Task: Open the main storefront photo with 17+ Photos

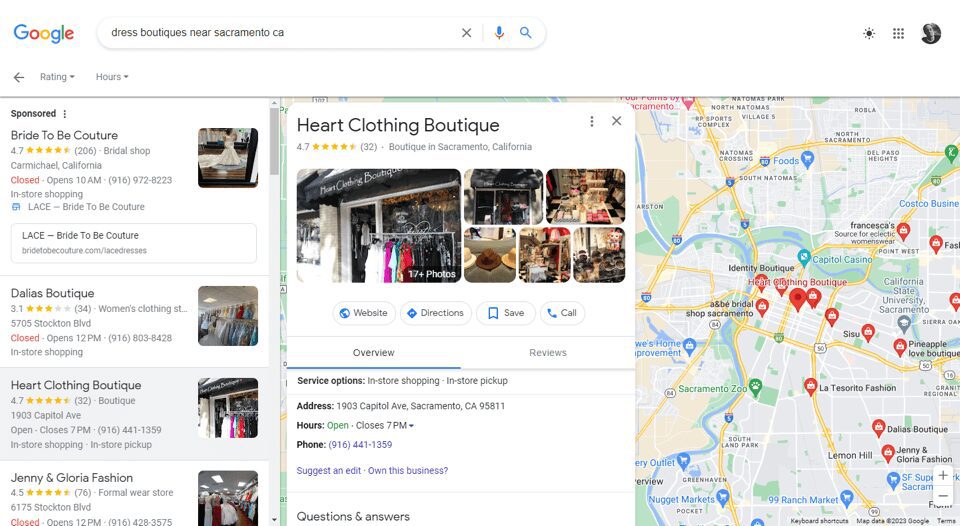Action: tap(379, 225)
